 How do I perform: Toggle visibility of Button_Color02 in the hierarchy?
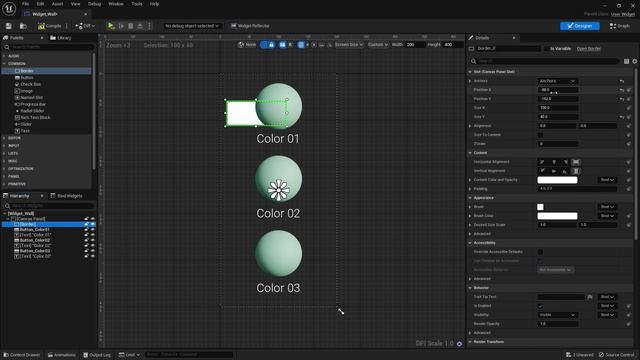pyautogui.click(x=93, y=240)
